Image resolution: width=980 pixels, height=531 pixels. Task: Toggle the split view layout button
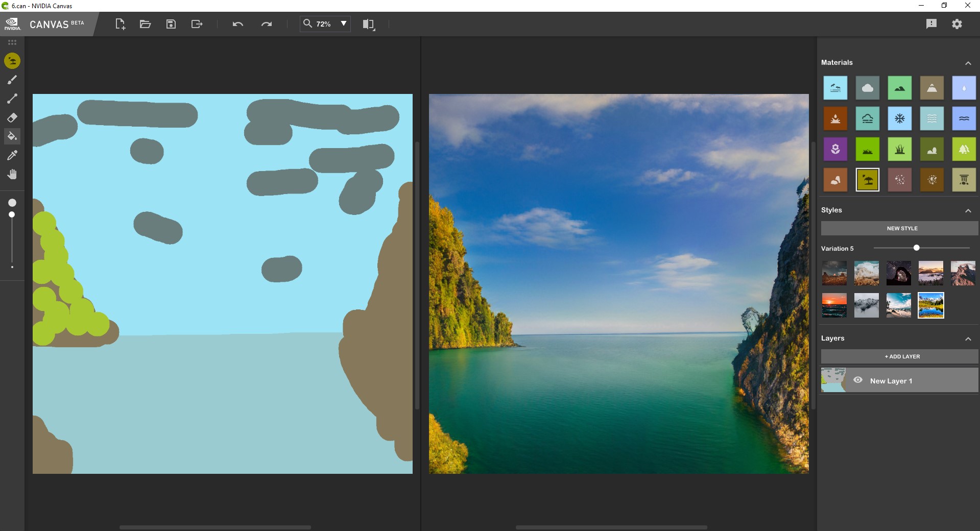368,24
